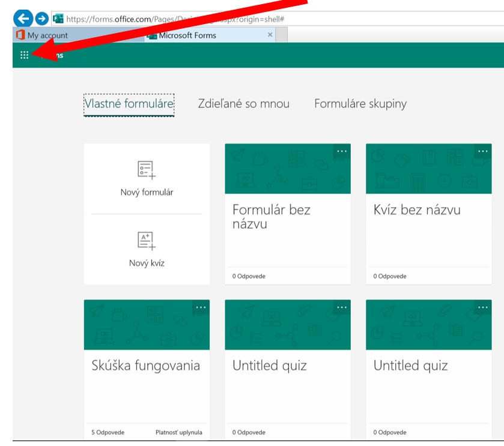Click the Office icon on My account tab

pyautogui.click(x=20, y=35)
